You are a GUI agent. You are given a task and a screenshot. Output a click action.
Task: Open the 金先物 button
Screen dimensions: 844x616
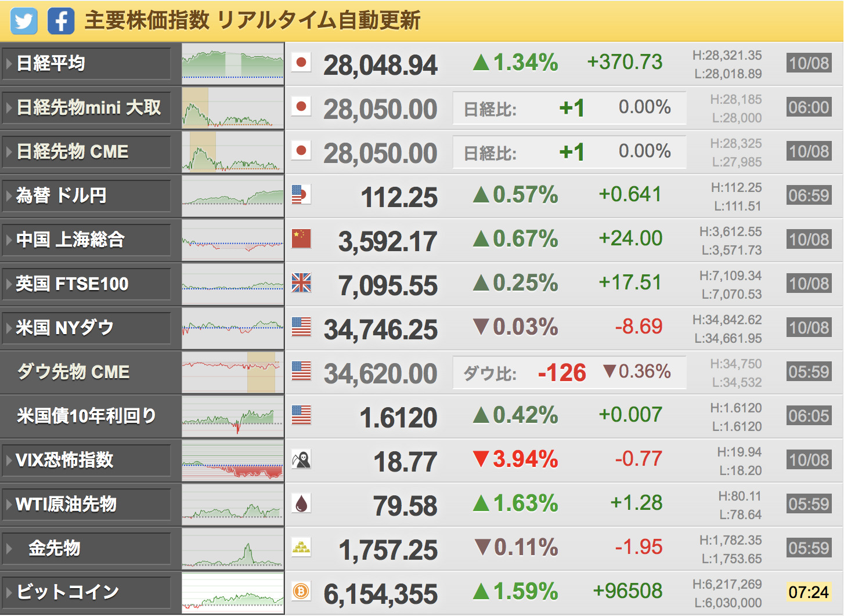[86, 548]
